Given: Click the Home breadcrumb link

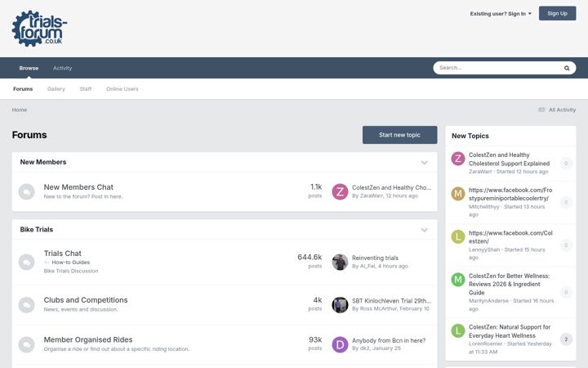Looking at the screenshot, I should (20, 110).
